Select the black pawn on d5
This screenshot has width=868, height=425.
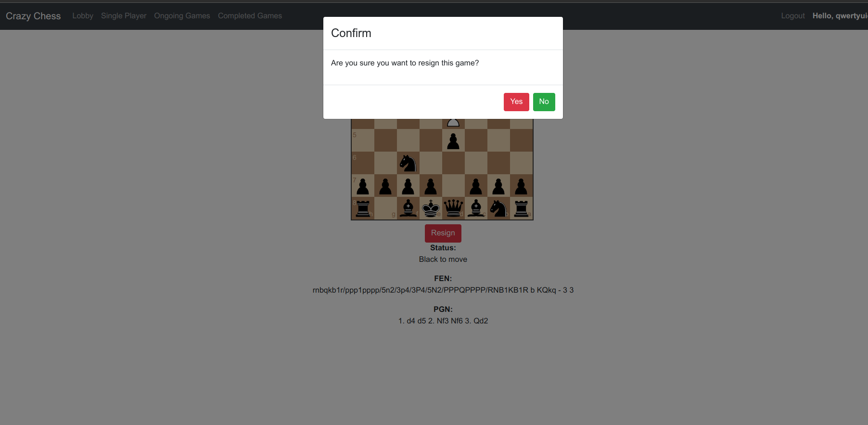point(453,141)
